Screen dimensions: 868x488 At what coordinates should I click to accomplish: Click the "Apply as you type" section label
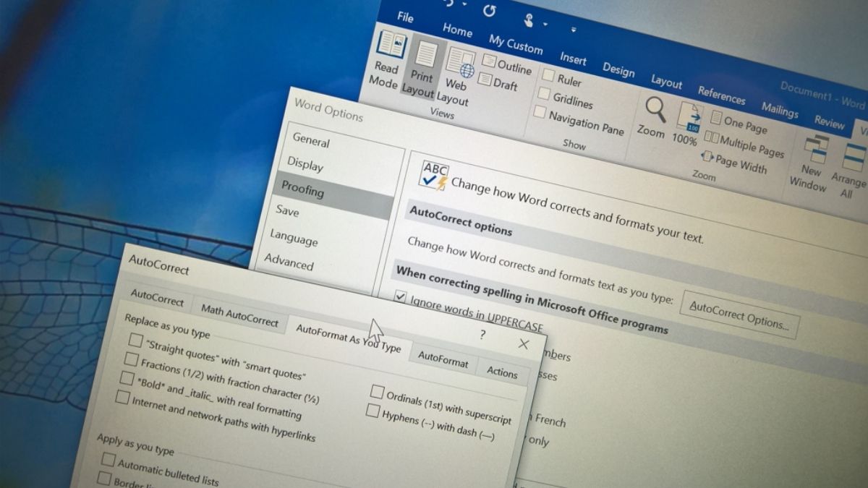(x=135, y=444)
